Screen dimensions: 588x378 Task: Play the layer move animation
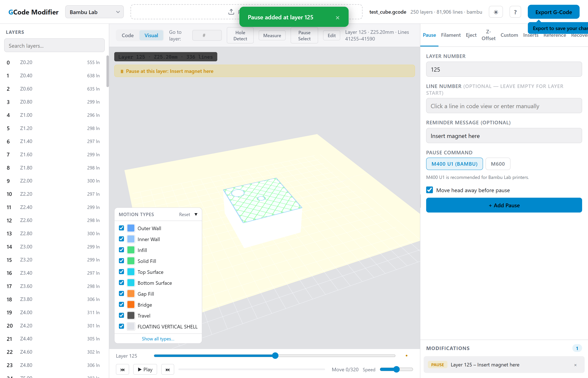coord(145,369)
